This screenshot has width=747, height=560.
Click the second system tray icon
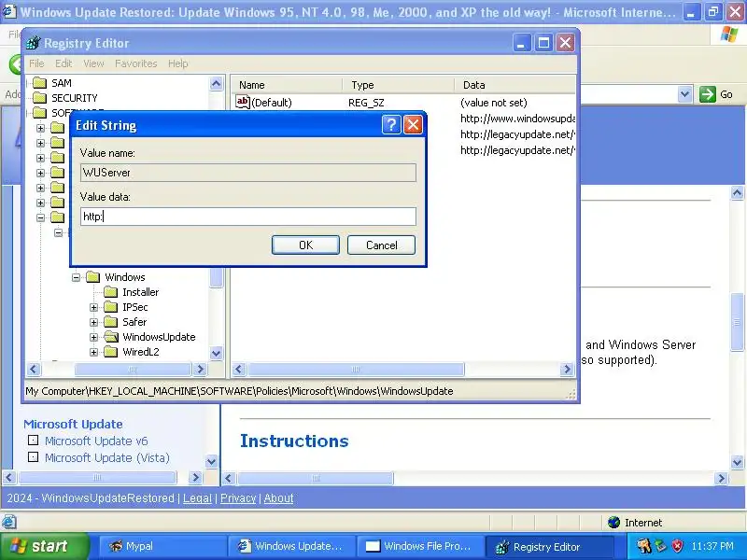[661, 546]
